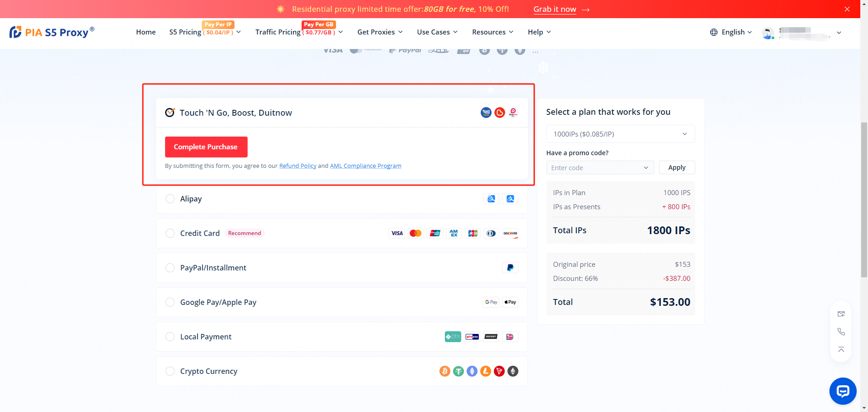Image resolution: width=868 pixels, height=412 pixels.
Task: Expand the promo code Enter code dropdown
Action: [x=600, y=168]
